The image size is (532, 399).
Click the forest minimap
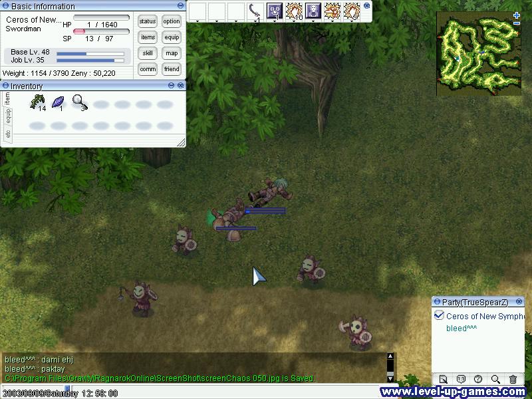[479, 54]
